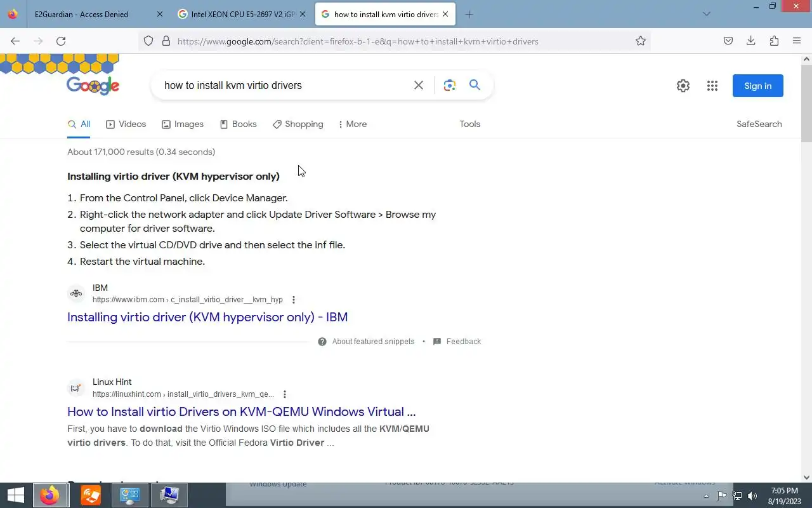Switch to Images results tab
812x508 pixels.
(183, 124)
